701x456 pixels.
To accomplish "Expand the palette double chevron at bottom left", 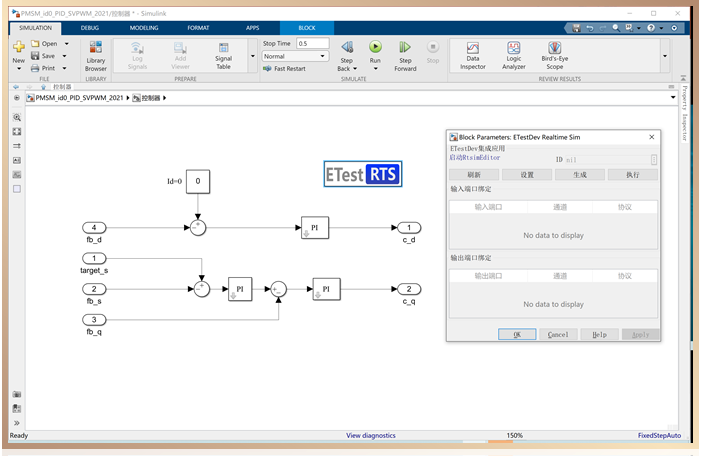I will click(x=17, y=423).
